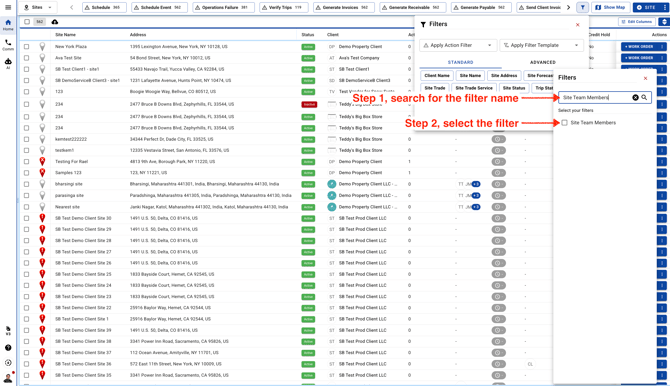
Task: Click the Edit Columns button
Action: click(637, 21)
